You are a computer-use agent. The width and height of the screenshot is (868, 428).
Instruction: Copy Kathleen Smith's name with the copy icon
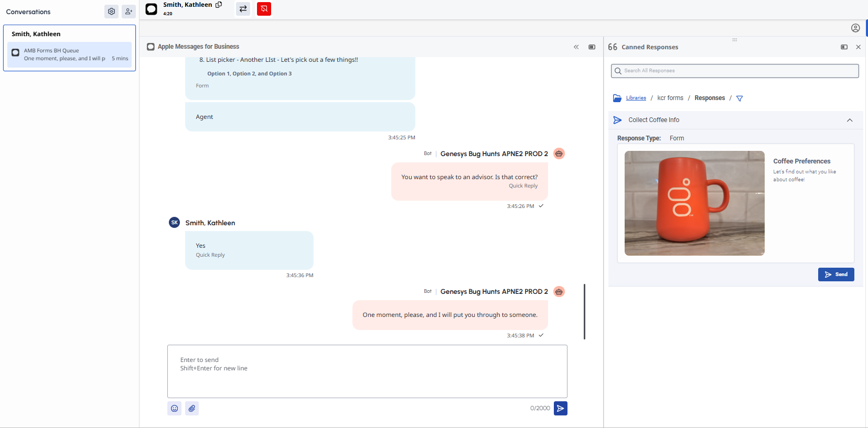click(219, 5)
